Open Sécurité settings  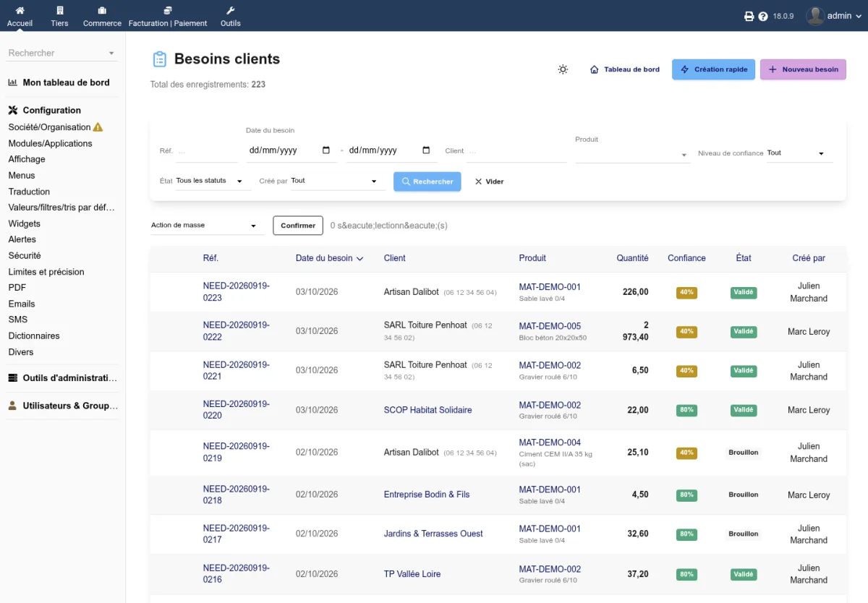point(25,255)
